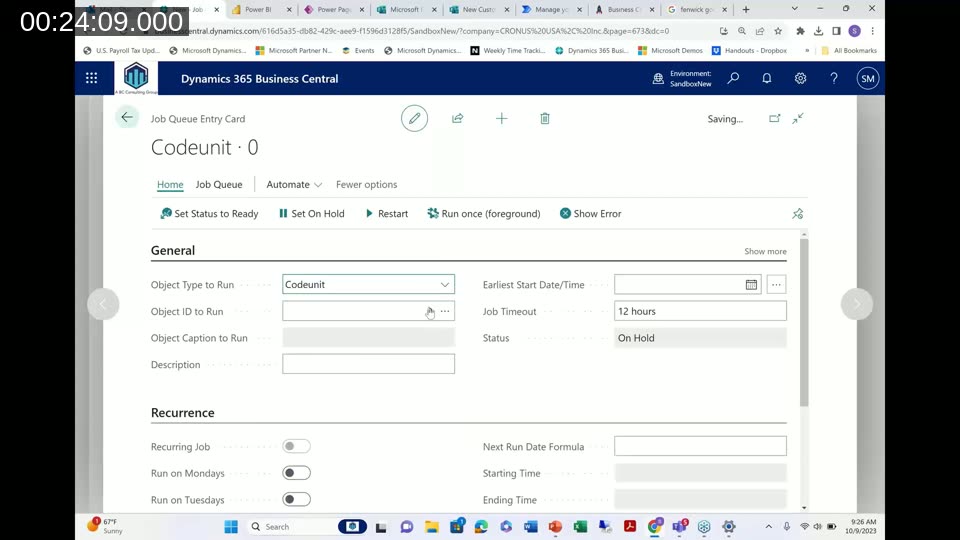The height and width of the screenshot is (540, 960).
Task: Go back with the arrow on the card
Action: (x=127, y=118)
